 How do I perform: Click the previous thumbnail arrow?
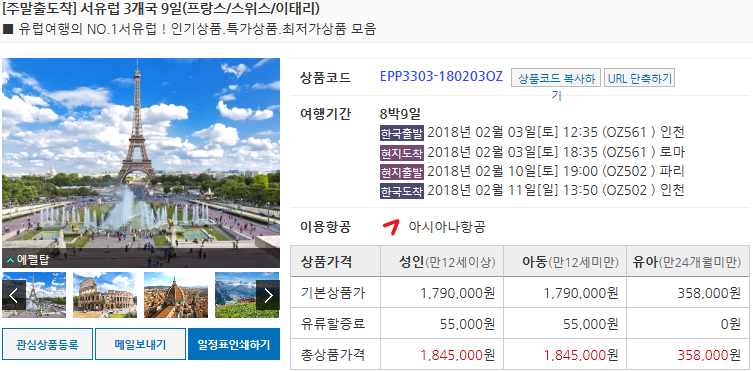point(13,295)
